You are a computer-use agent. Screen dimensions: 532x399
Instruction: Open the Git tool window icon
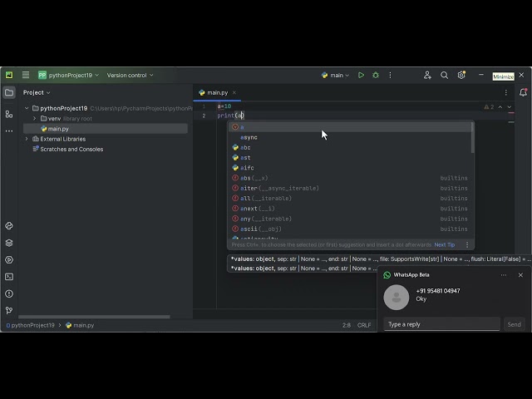(x=9, y=310)
